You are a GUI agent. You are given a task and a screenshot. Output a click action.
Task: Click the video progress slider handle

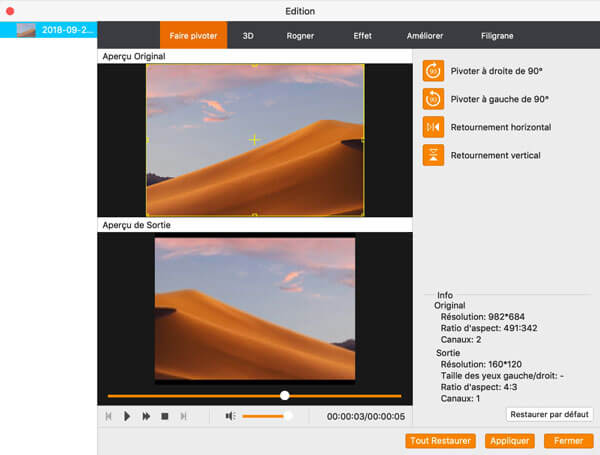(x=285, y=396)
